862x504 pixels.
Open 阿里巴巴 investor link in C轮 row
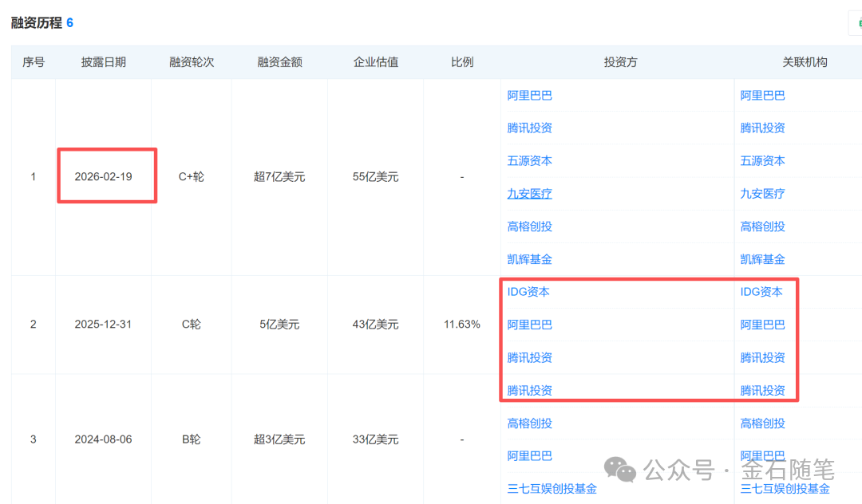click(529, 325)
